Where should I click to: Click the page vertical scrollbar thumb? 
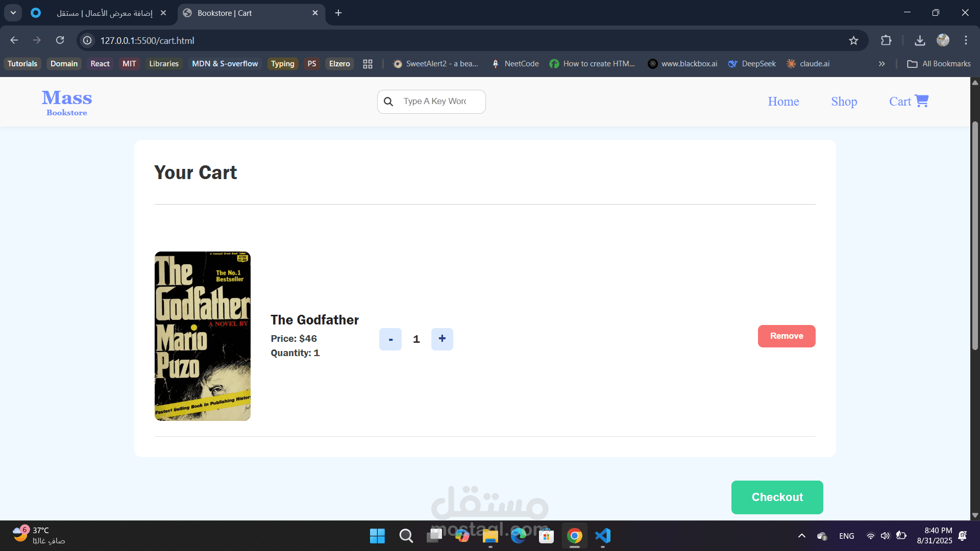click(x=975, y=236)
